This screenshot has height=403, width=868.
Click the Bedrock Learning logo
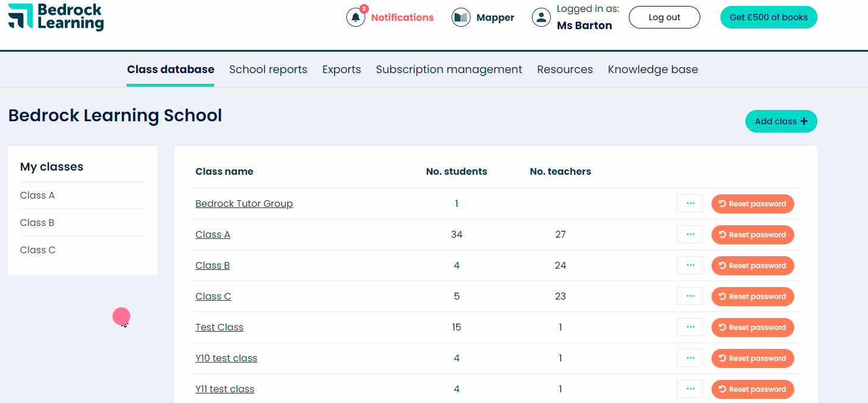[x=55, y=17]
